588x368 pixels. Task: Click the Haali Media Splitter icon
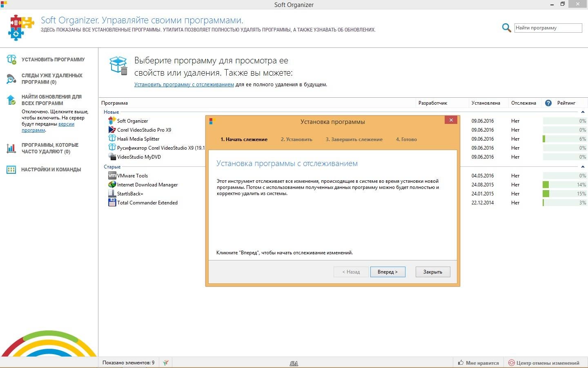[112, 139]
